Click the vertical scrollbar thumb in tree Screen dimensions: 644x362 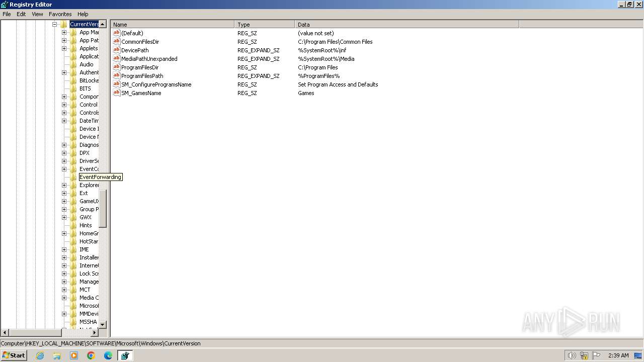(x=103, y=209)
